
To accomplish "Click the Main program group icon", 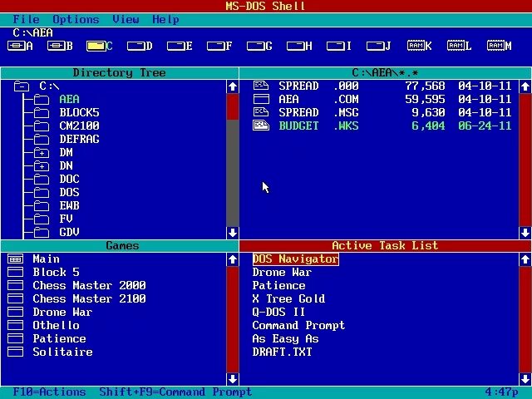I will point(15,259).
